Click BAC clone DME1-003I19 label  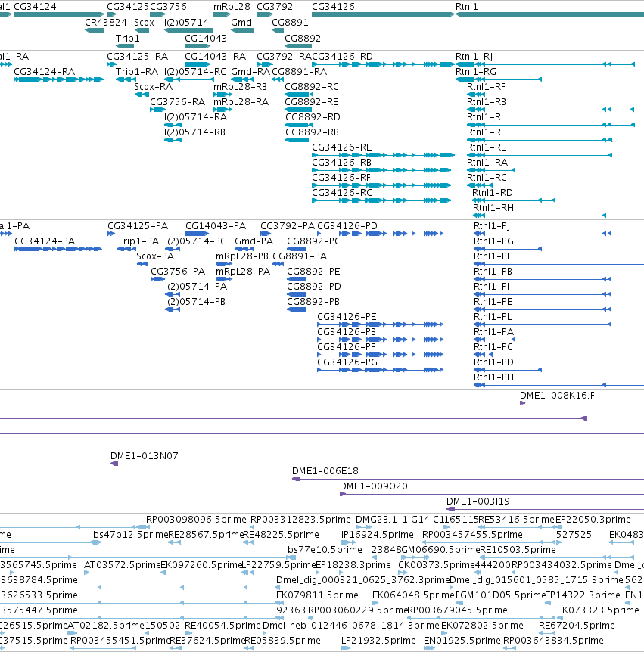click(x=478, y=501)
